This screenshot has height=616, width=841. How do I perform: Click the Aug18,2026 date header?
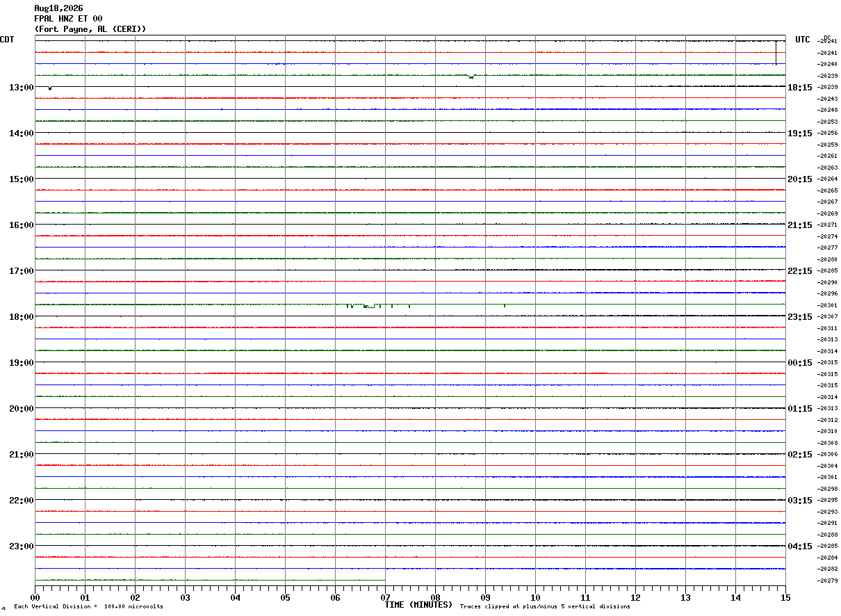[58, 8]
